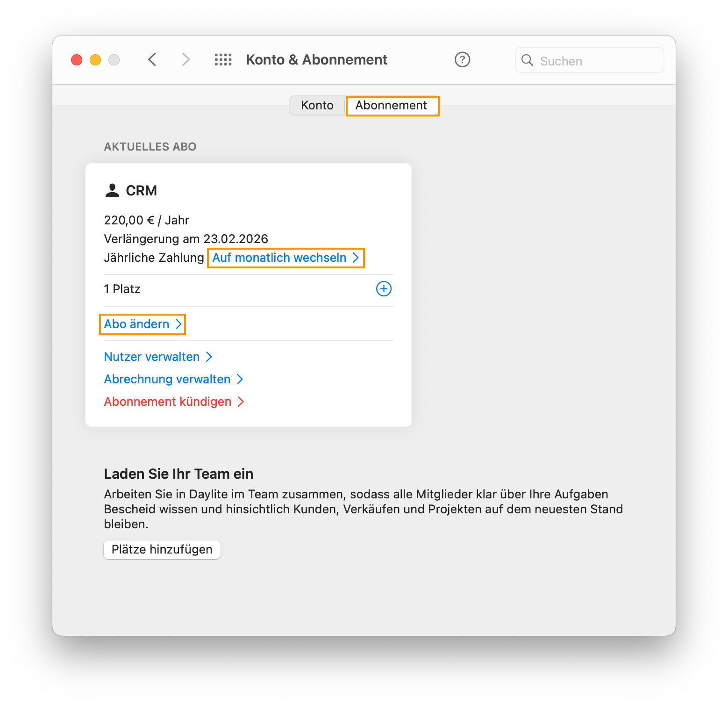
Task: Click the back navigation arrow
Action: point(152,59)
